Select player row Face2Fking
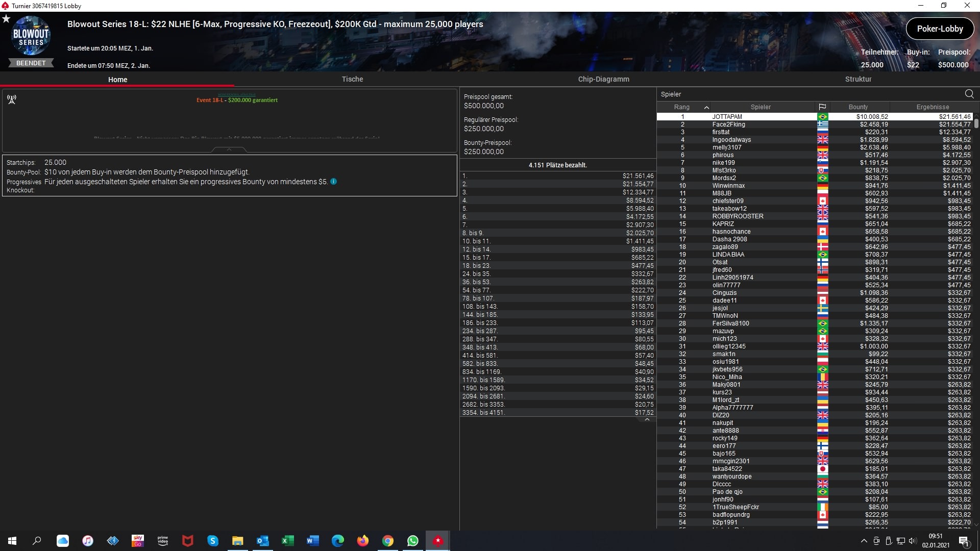This screenshot has height=551, width=980. (728, 124)
